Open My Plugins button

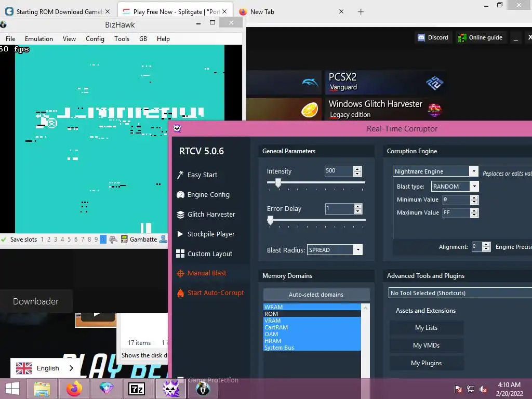(427, 363)
